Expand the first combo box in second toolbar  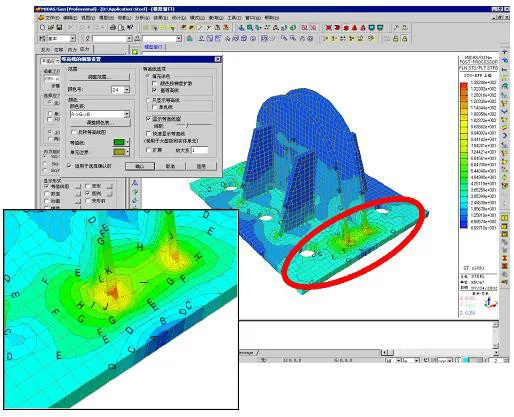(x=73, y=39)
